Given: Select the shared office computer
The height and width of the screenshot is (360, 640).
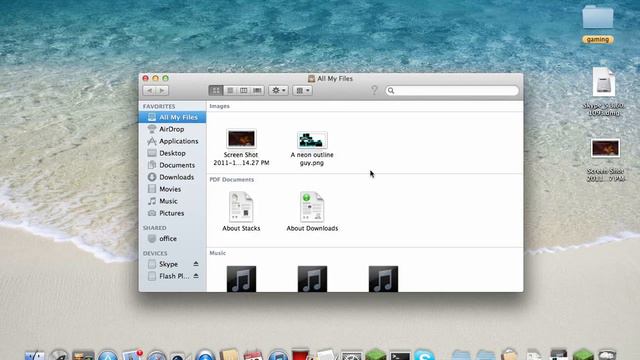Looking at the screenshot, I should point(172,239).
